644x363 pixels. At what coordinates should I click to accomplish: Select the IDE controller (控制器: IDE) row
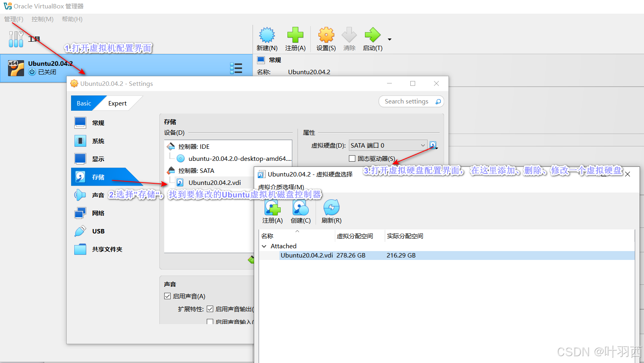click(x=228, y=146)
